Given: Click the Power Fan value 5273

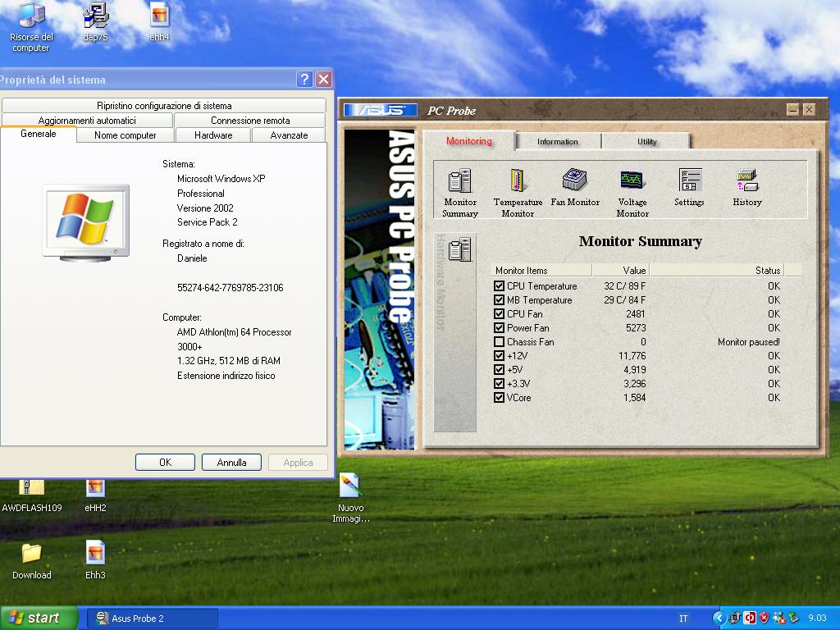Looking at the screenshot, I should click(636, 328).
